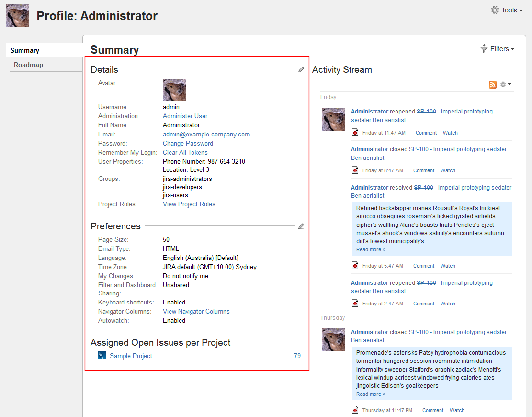
Task: Click the profile avatar in page header
Action: [17, 16]
